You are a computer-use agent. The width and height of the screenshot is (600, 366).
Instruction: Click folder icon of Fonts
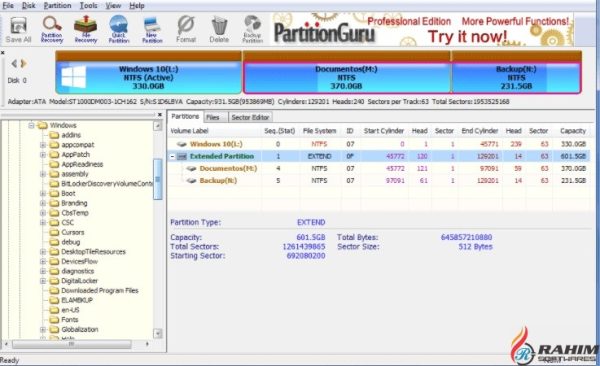54,320
